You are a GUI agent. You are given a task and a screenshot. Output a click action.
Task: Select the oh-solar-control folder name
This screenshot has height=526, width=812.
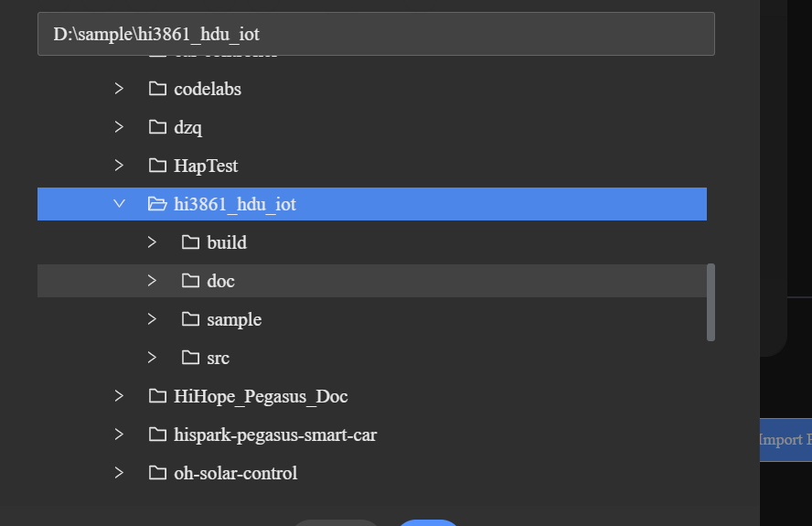click(235, 473)
